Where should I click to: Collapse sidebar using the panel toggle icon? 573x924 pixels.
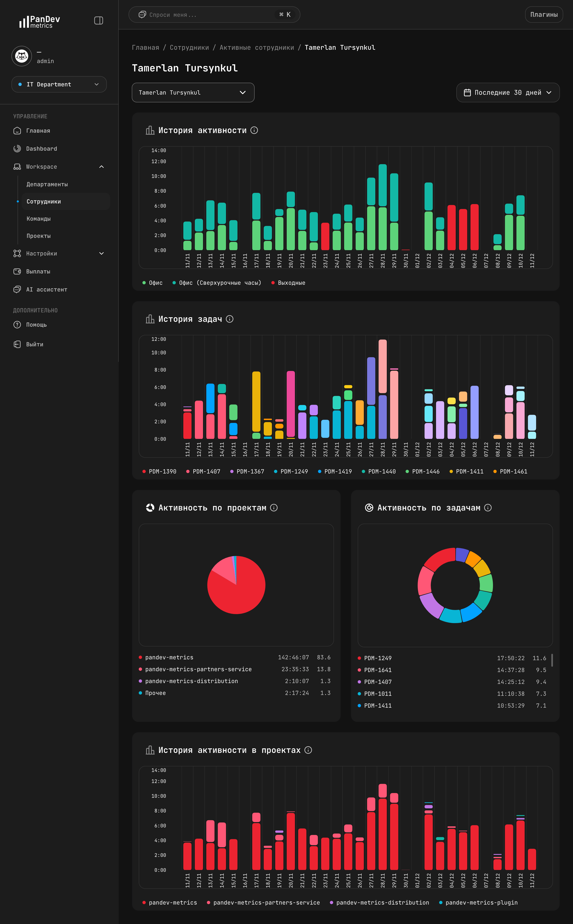[98, 20]
